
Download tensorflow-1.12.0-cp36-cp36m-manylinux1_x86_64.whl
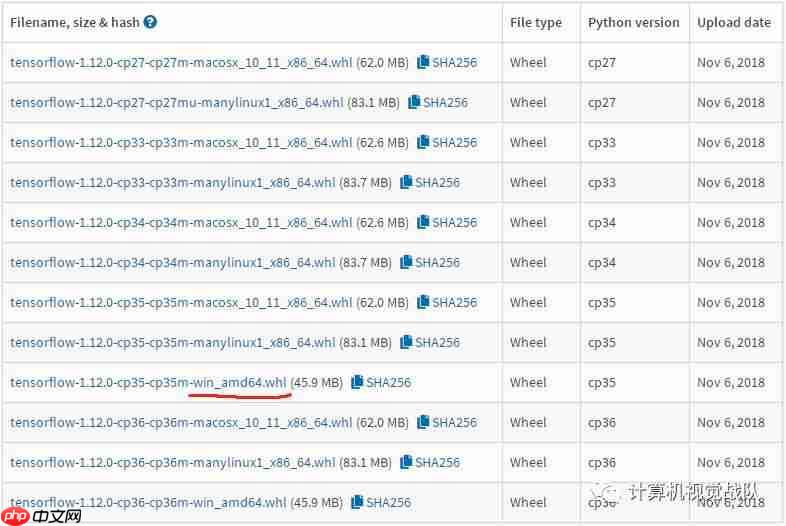point(172,463)
